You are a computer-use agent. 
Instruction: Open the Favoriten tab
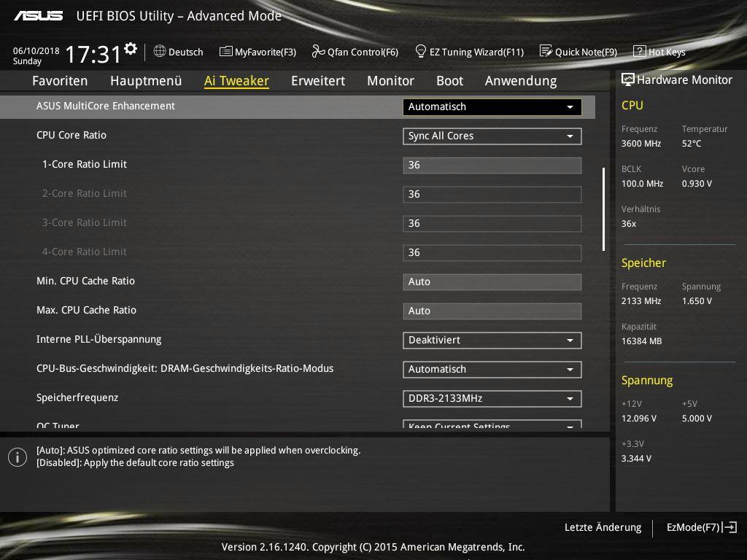60,81
